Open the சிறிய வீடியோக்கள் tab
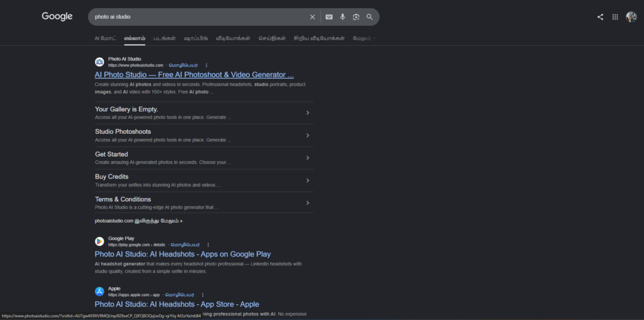 coord(319,38)
